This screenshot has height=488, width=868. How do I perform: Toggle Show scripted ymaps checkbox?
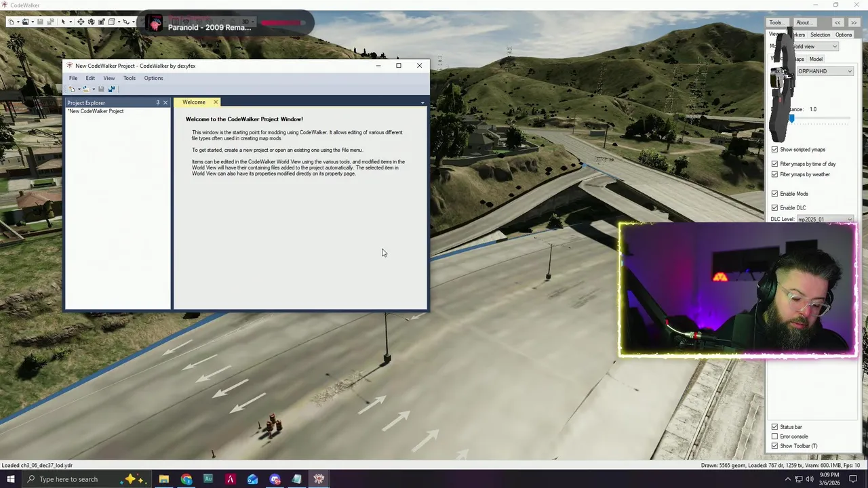(x=774, y=150)
